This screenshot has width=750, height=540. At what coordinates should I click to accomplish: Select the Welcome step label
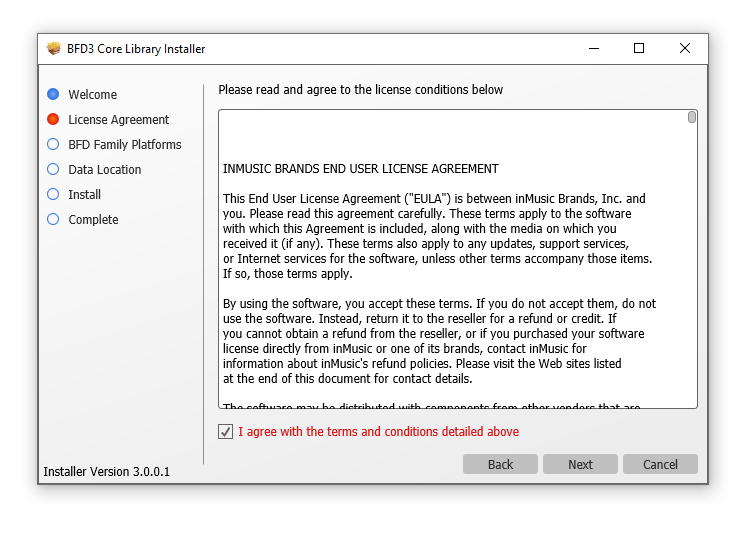92,95
